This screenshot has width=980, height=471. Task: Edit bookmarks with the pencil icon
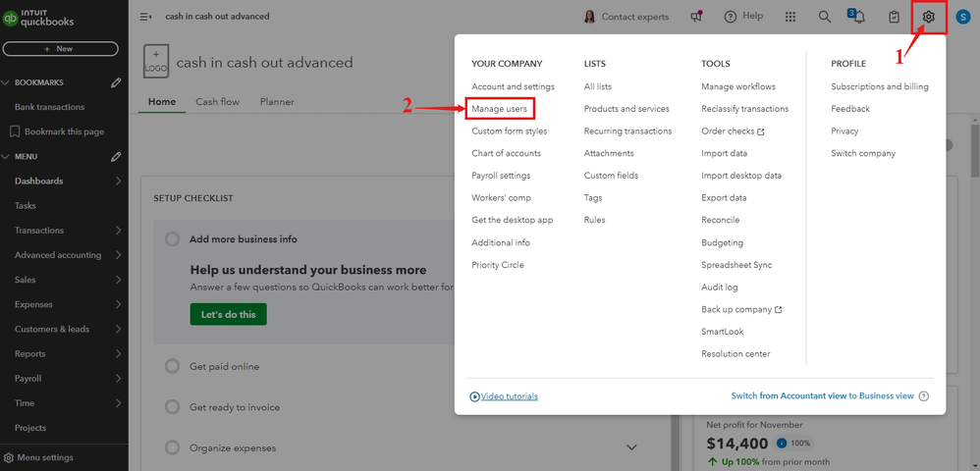(x=116, y=82)
